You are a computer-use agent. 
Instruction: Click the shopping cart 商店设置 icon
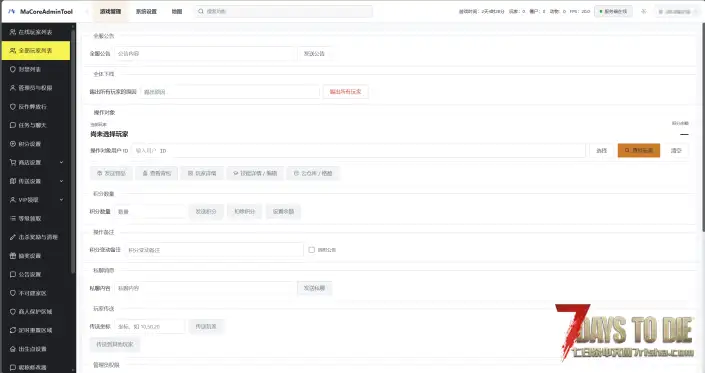(x=13, y=162)
